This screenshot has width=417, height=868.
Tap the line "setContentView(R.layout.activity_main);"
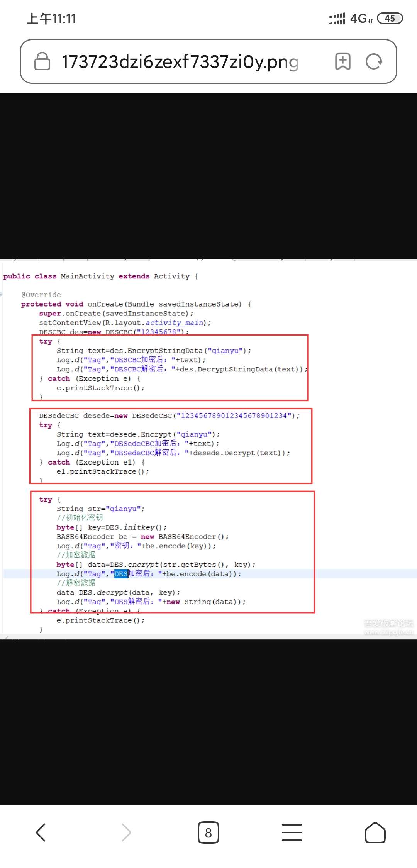tap(125, 322)
